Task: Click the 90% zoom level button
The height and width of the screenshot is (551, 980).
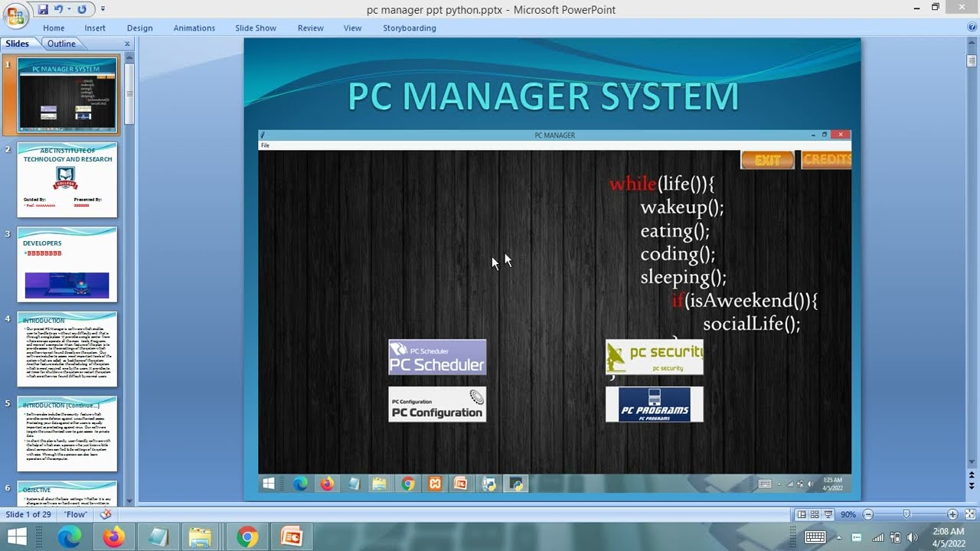Action: pos(848,514)
